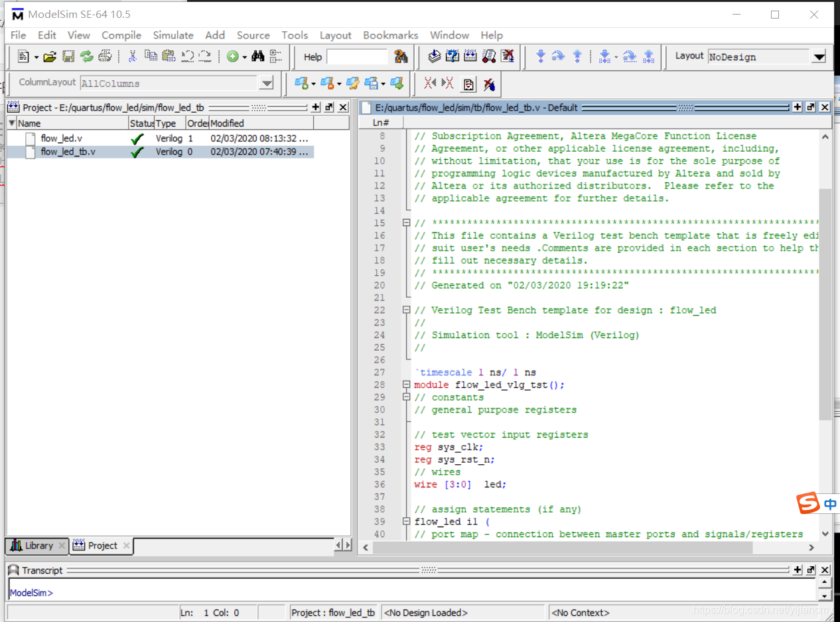Click the document icon with red X in compile toolbar
The image size is (840, 622).
tap(508, 56)
